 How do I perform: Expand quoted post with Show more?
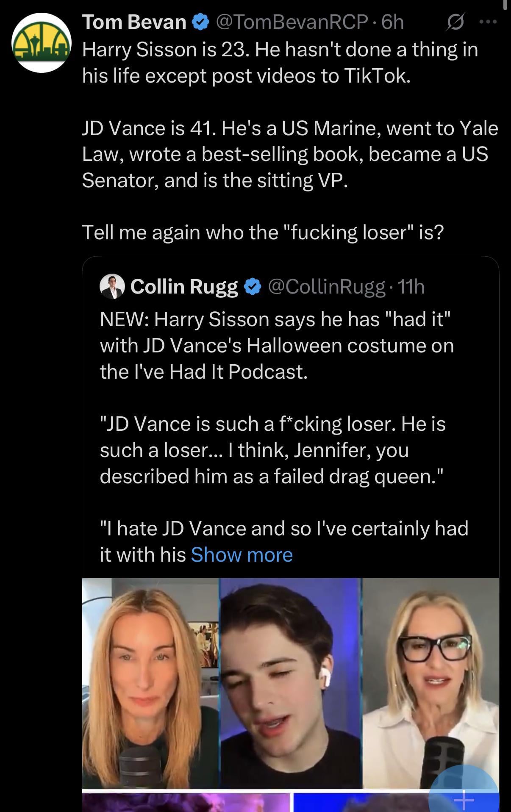[242, 555]
